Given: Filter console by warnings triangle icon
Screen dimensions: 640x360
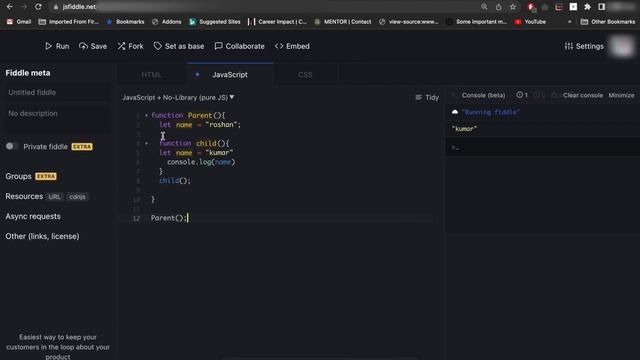Looking at the screenshot, I should click(x=554, y=95).
